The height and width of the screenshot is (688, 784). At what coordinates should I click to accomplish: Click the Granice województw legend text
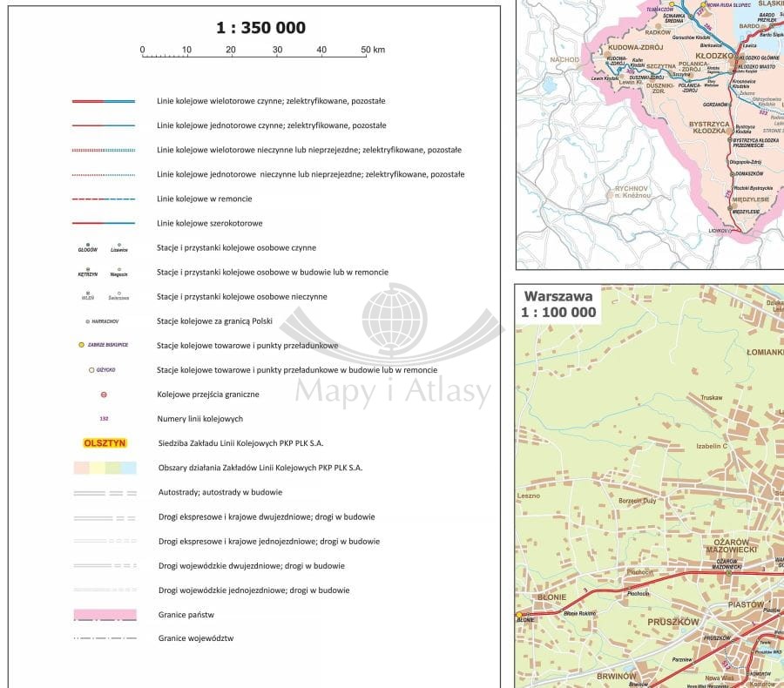[x=195, y=638]
